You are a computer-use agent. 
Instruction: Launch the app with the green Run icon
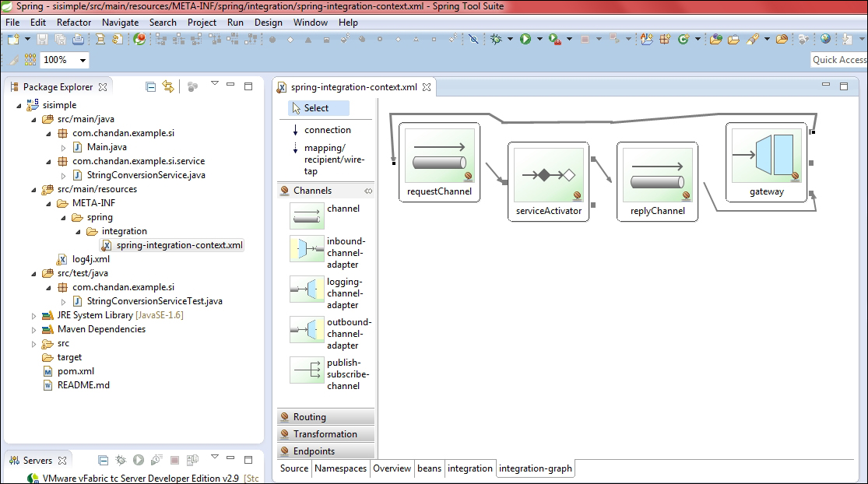526,37
